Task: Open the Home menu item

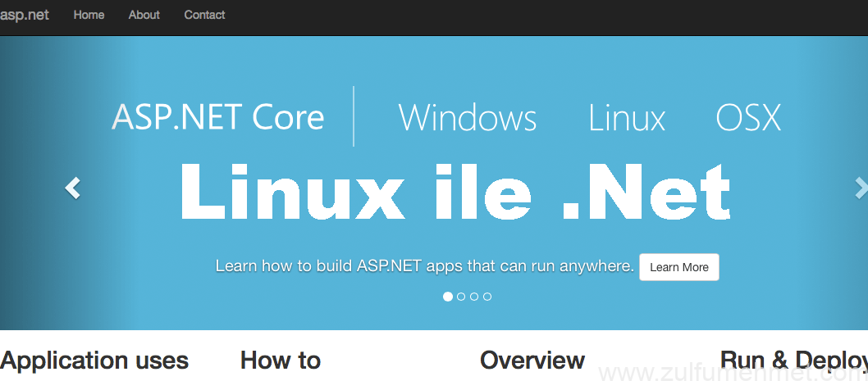Action: click(89, 15)
